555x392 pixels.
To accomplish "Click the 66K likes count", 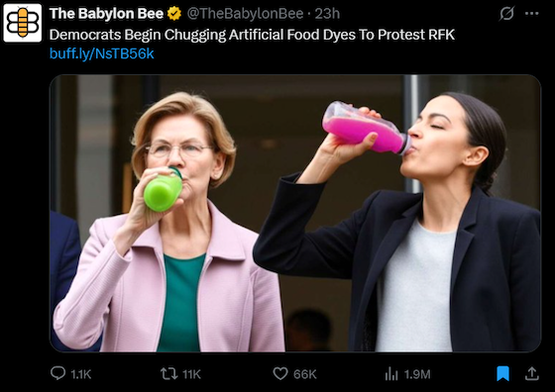I will tap(305, 374).
